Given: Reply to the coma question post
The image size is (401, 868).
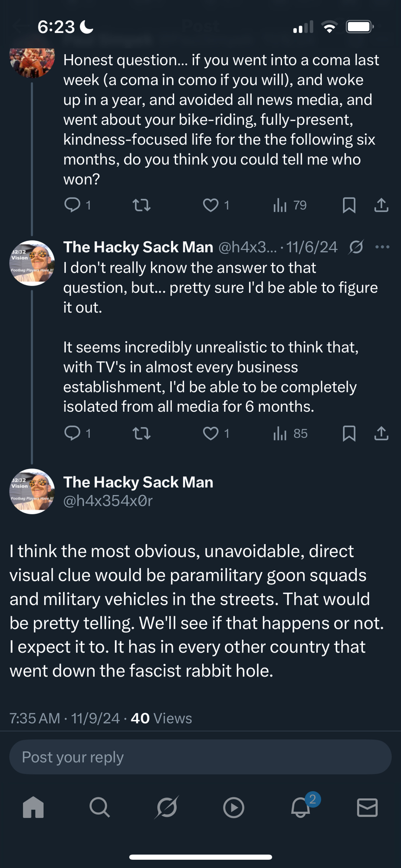Looking at the screenshot, I should coord(72,204).
